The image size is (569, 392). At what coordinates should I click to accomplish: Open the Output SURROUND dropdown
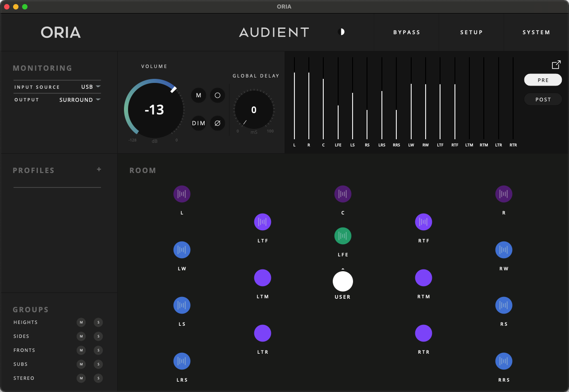point(80,100)
